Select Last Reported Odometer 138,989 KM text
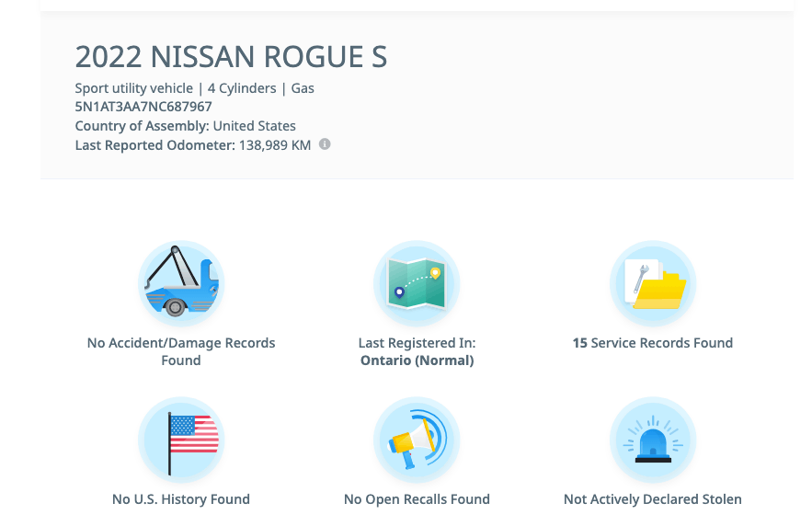The height and width of the screenshot is (526, 812). (192, 145)
